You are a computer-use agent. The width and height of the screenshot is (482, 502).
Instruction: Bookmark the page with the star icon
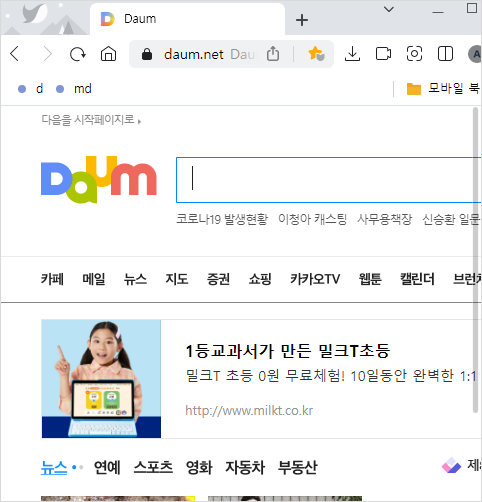[x=316, y=54]
